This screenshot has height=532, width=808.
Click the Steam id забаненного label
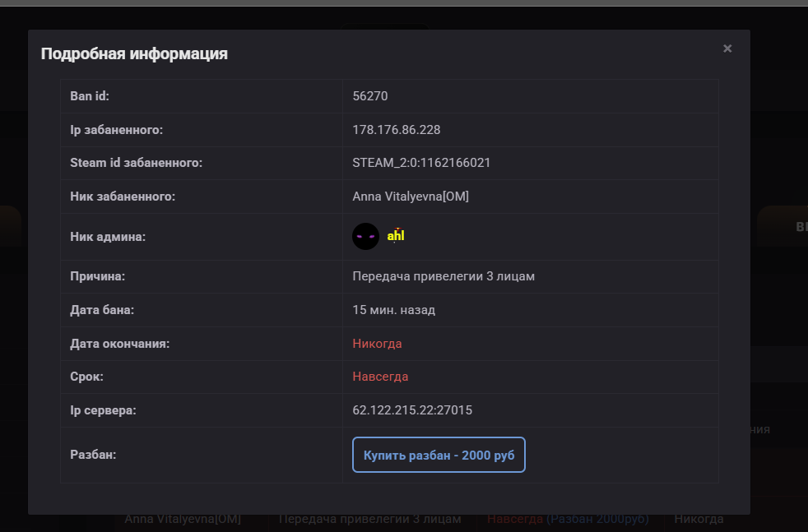(x=136, y=163)
